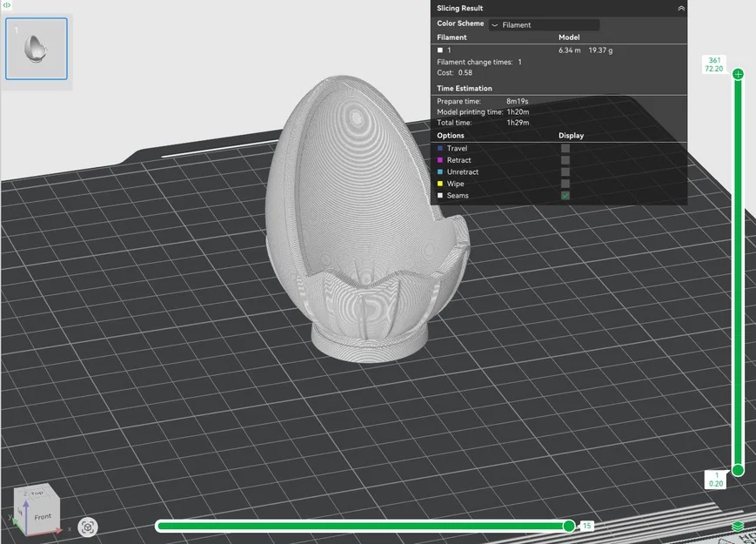Image resolution: width=756 pixels, height=544 pixels.
Task: Click the horizontal move slider handle
Action: pyautogui.click(x=569, y=526)
